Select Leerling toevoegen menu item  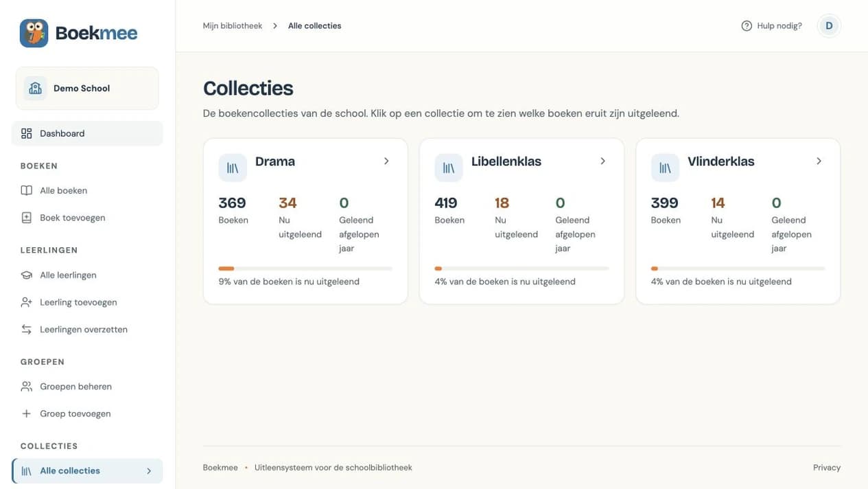click(87, 302)
